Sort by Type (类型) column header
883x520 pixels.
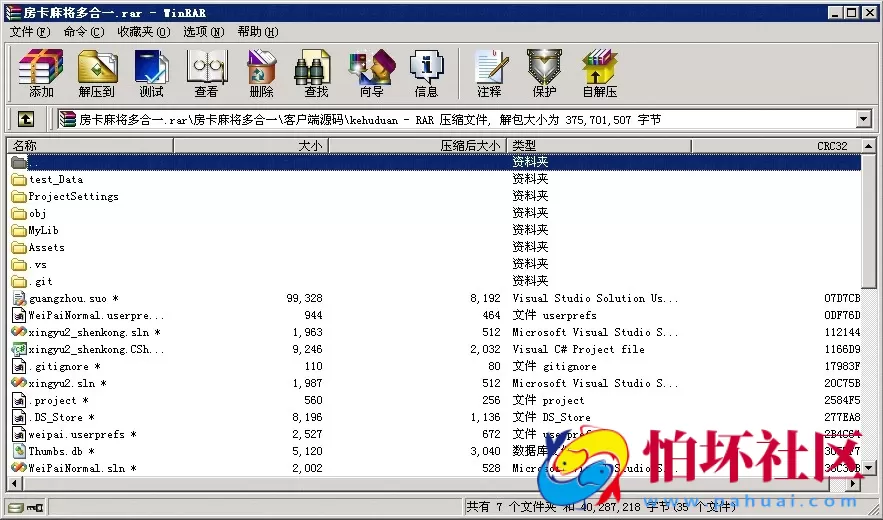(599, 145)
